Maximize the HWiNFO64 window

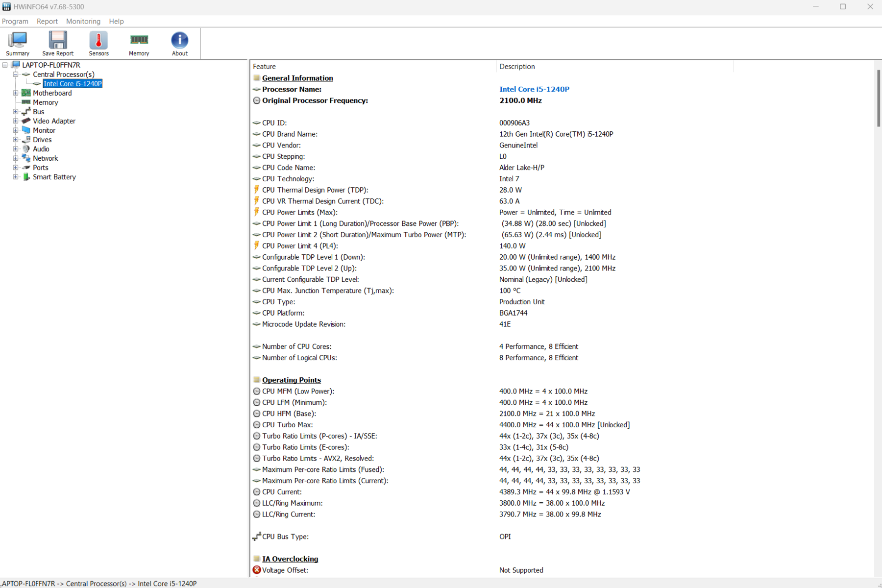(843, 6)
